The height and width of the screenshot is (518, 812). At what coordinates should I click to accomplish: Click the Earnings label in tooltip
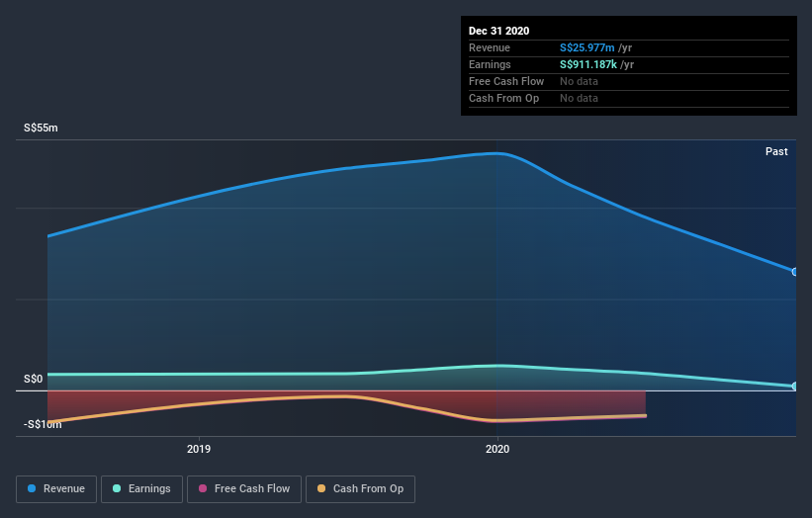pyautogui.click(x=490, y=64)
